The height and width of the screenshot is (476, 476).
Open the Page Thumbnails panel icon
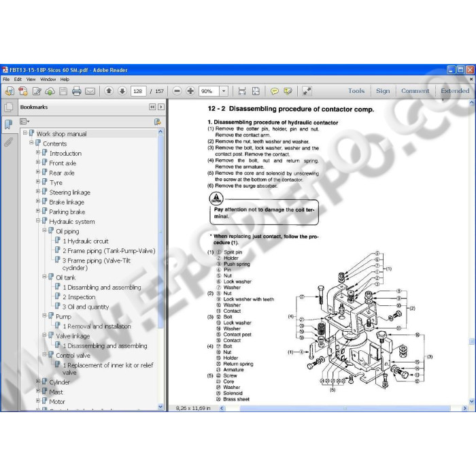point(9,107)
